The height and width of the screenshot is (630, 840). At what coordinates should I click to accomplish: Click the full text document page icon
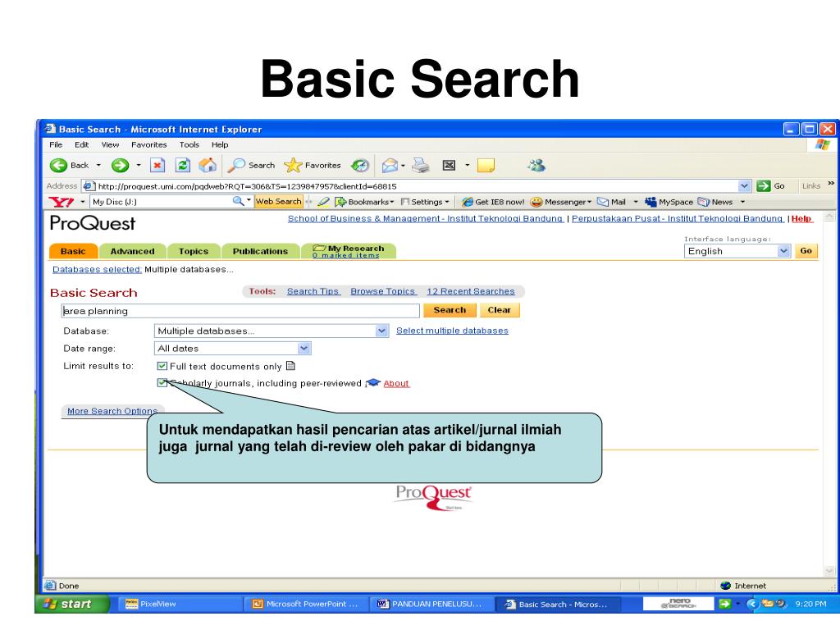click(291, 366)
